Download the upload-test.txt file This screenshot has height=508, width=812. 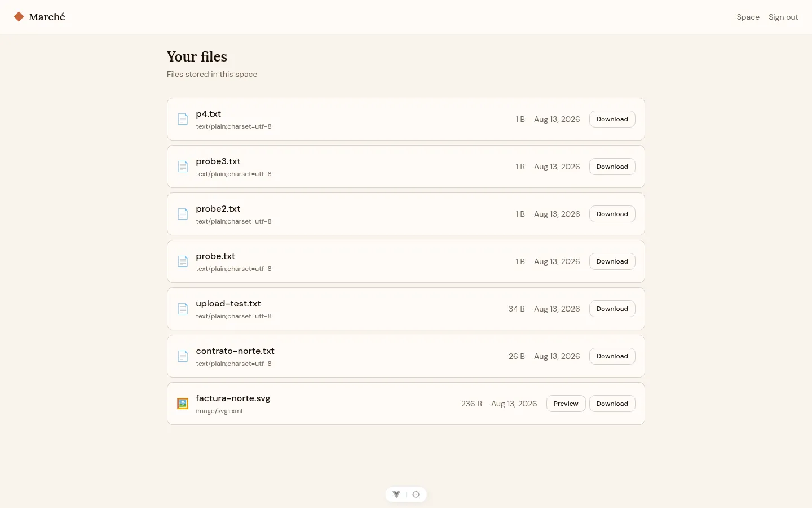[x=612, y=309]
